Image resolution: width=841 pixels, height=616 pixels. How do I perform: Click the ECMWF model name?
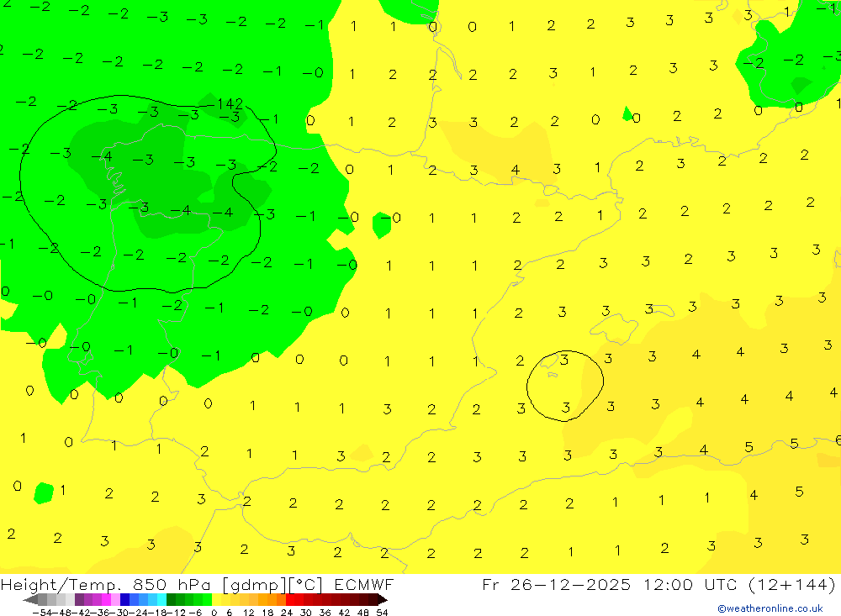click(363, 584)
